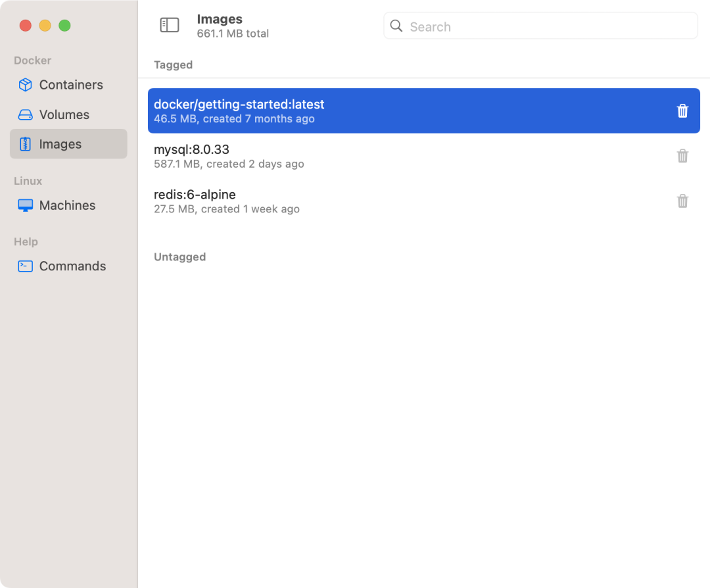Close the window with red button
Screen dimensions: 710x588
tap(26, 26)
